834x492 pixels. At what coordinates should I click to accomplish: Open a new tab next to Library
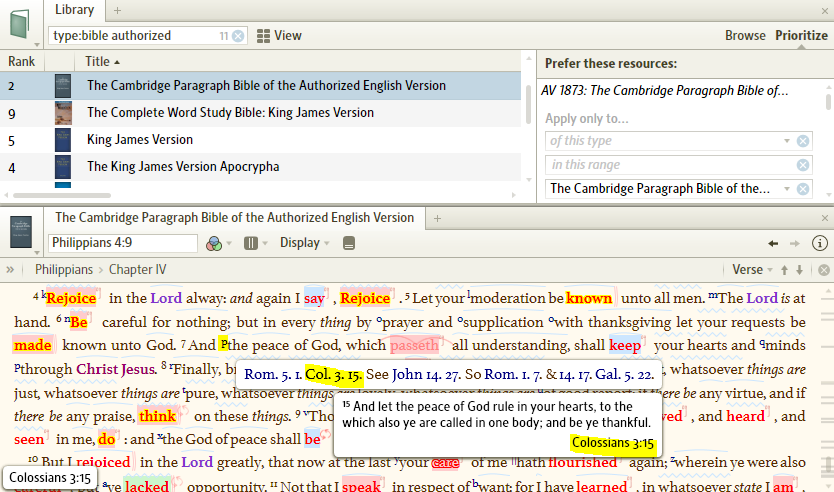(118, 10)
